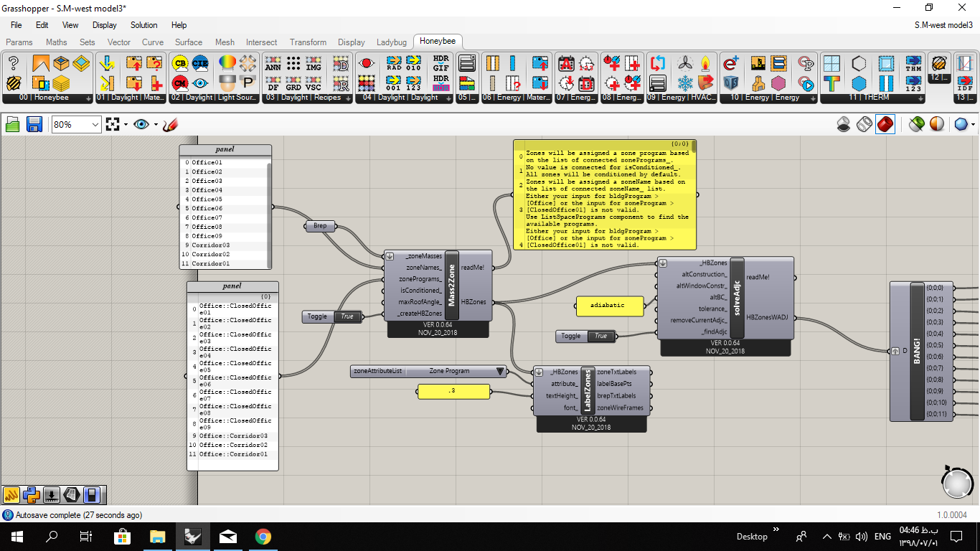Switch to the Ladybug tab

coord(392,42)
